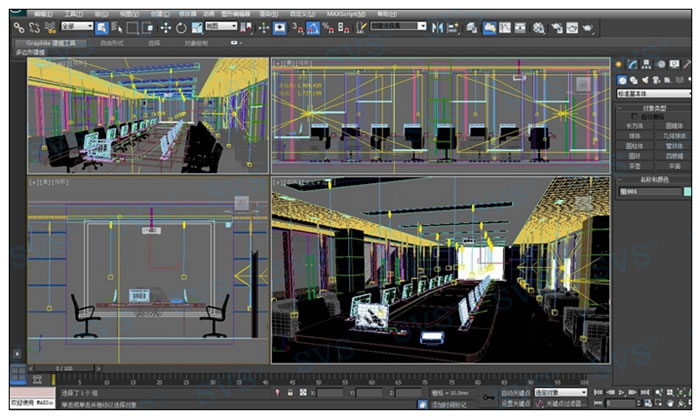Collapse the Object Type (对象类型) rollout
Screen dimensions: 700x418
(653, 107)
